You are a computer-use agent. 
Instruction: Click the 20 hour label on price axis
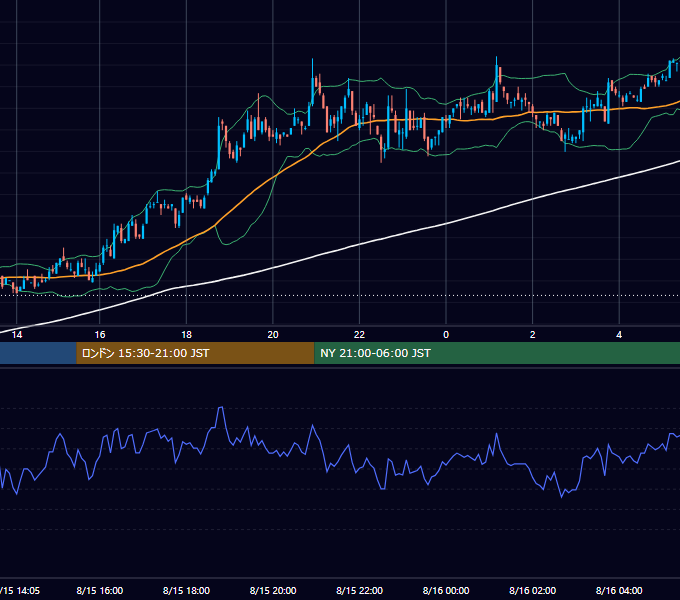[273, 335]
